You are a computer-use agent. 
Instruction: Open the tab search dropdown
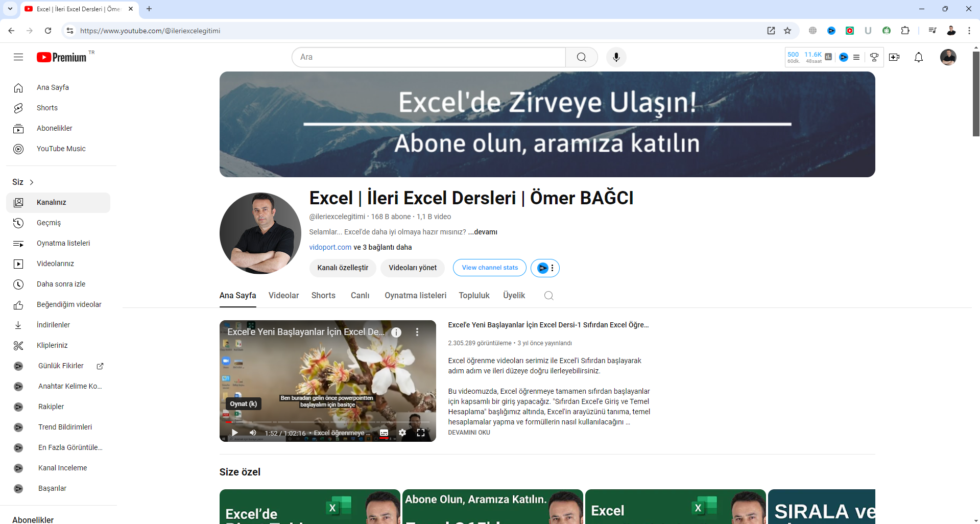(10, 9)
